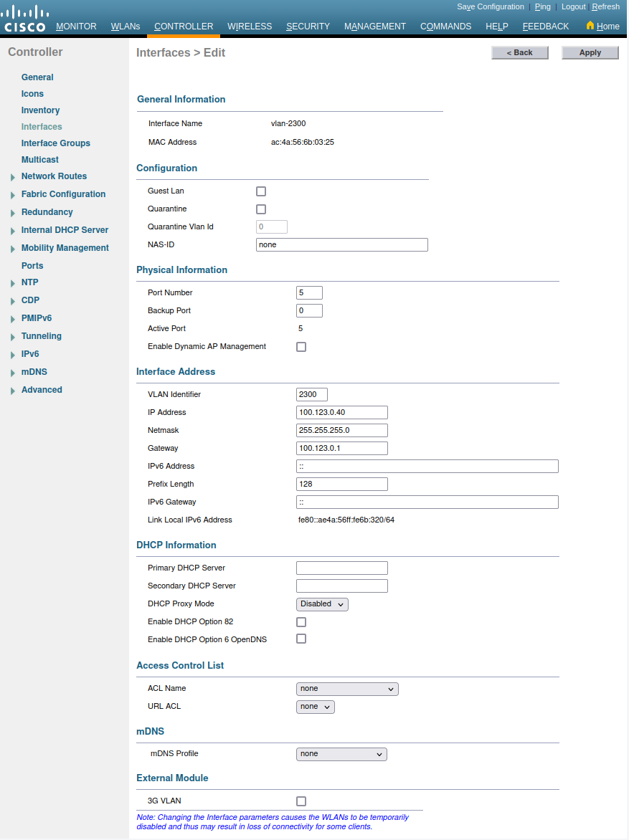Screen dimensions: 629x840
Task: Expand the Redundancy triangle icon
Action: tap(13, 213)
